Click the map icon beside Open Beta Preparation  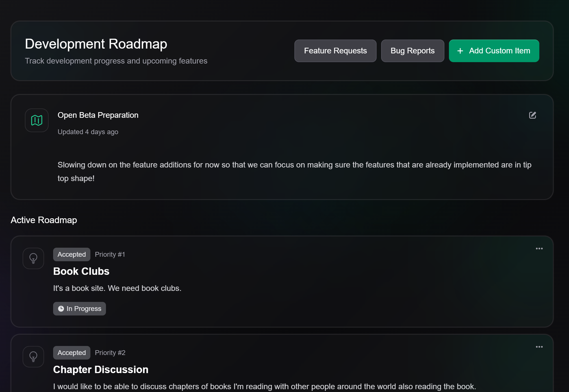(x=37, y=120)
